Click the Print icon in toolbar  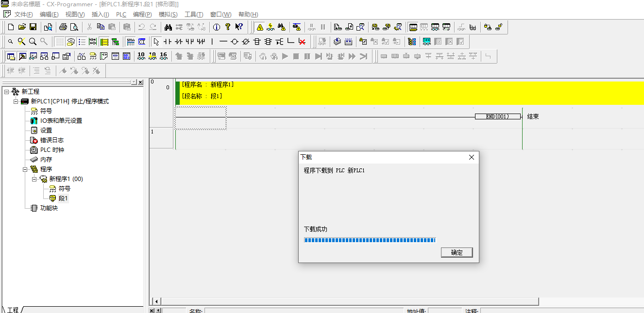[x=63, y=27]
